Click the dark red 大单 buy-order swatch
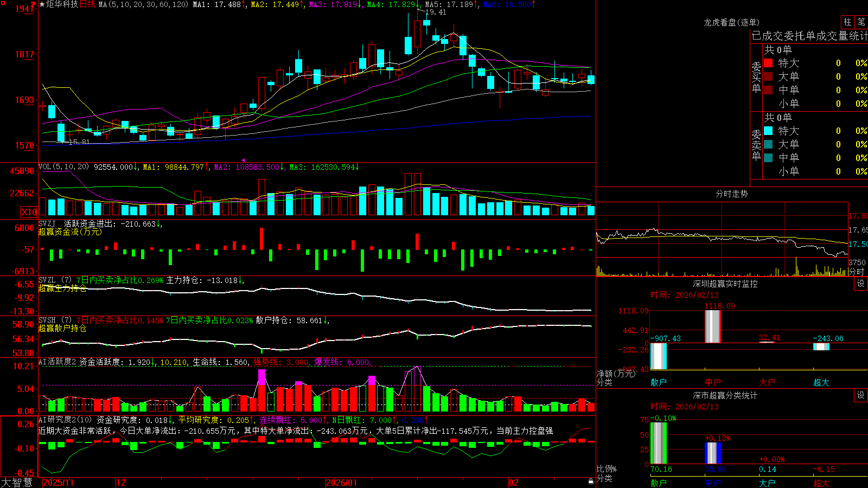 click(768, 76)
